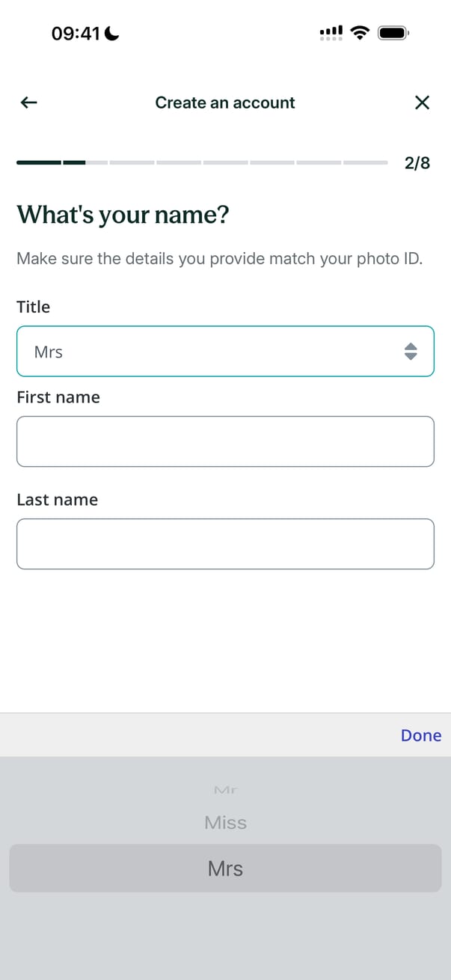
Task: Tap the Do Not Disturb moon icon
Action: [113, 34]
